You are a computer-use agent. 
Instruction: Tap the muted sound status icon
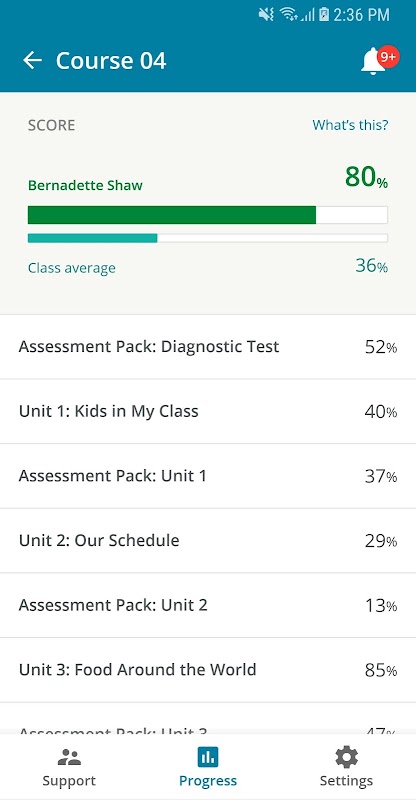pos(266,15)
